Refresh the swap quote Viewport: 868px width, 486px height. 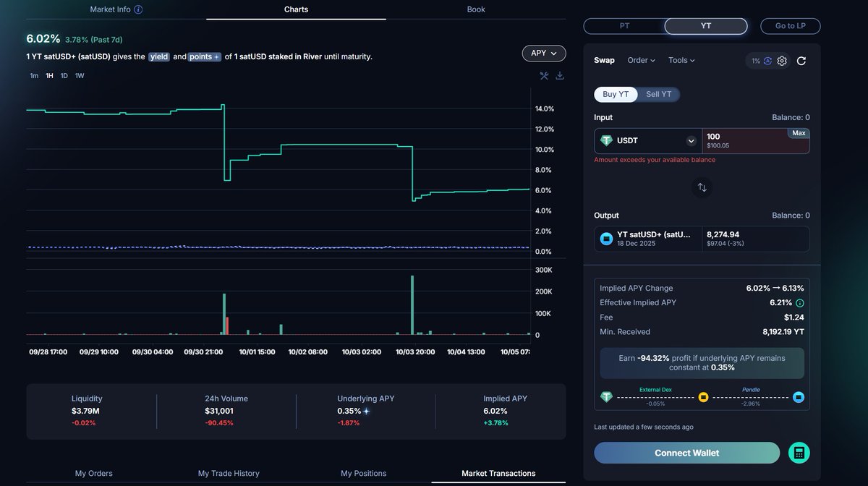click(801, 61)
